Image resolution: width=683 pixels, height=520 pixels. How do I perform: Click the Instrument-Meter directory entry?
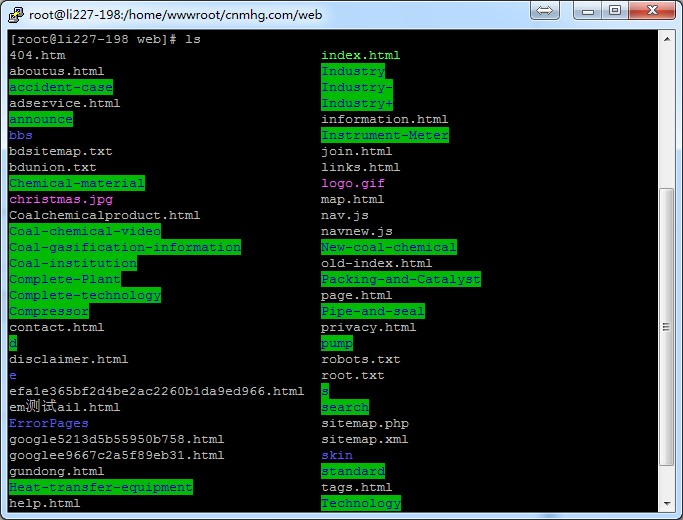[384, 135]
